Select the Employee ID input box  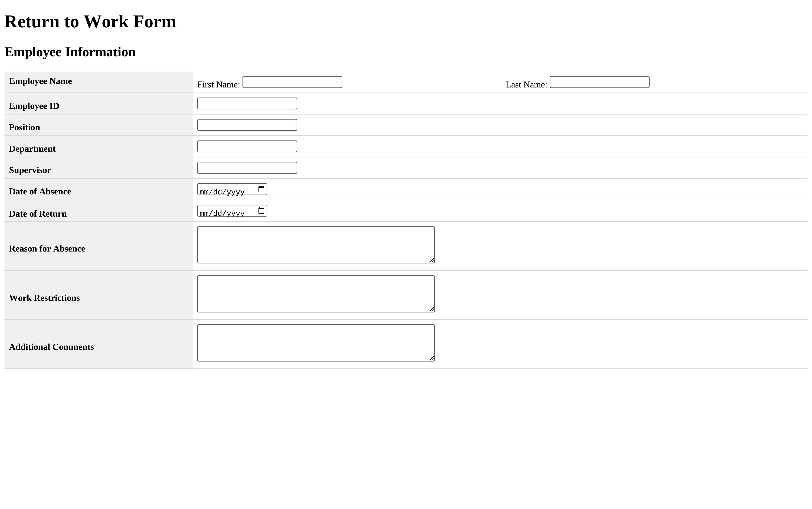coord(247,104)
